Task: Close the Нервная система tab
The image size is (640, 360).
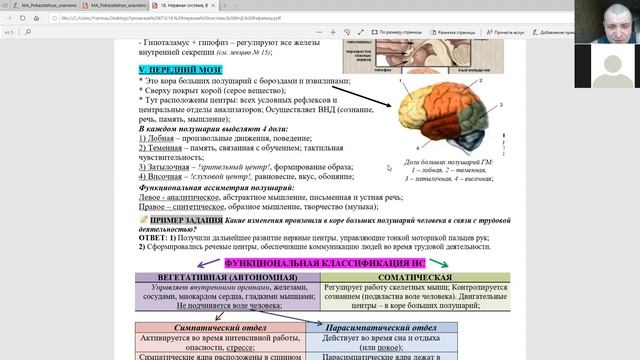Action: 213,6
